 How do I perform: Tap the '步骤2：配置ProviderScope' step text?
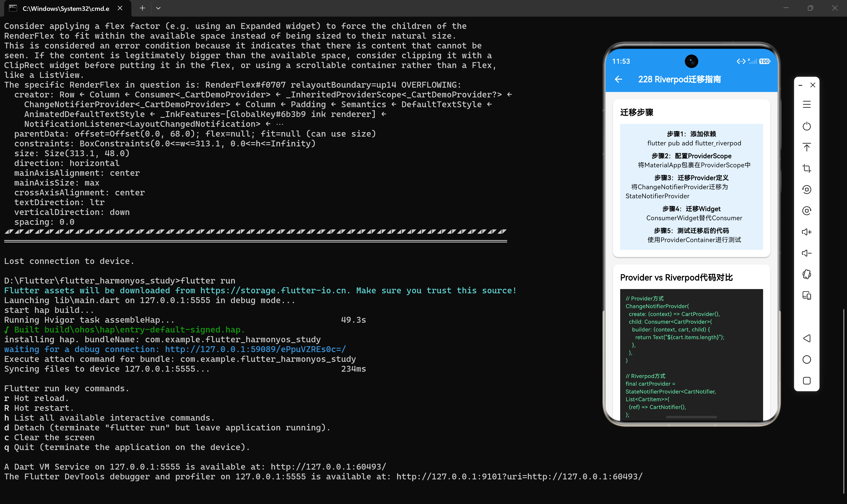[x=691, y=156]
